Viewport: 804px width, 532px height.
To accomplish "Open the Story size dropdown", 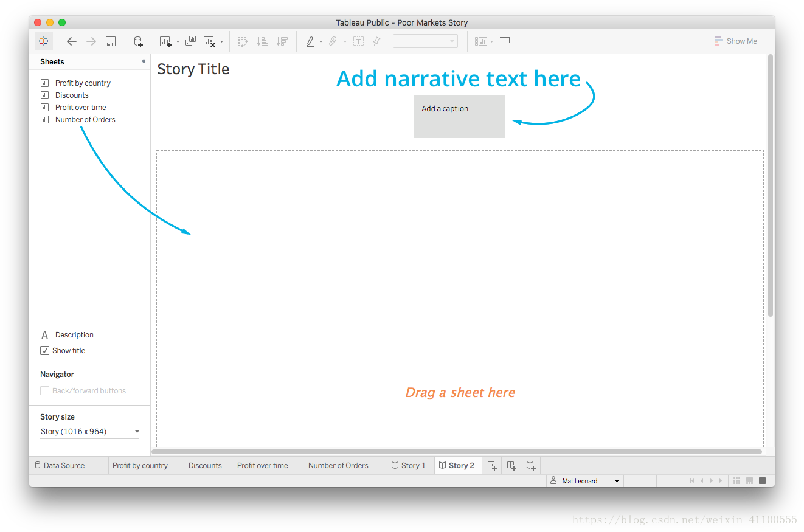I will coord(90,432).
